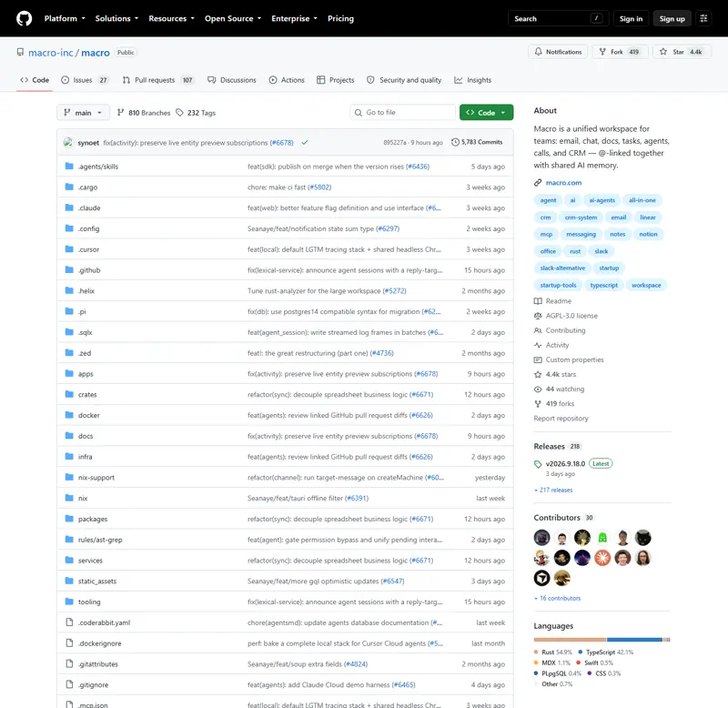
Task: Select the rust topic tag
Action: (575, 251)
